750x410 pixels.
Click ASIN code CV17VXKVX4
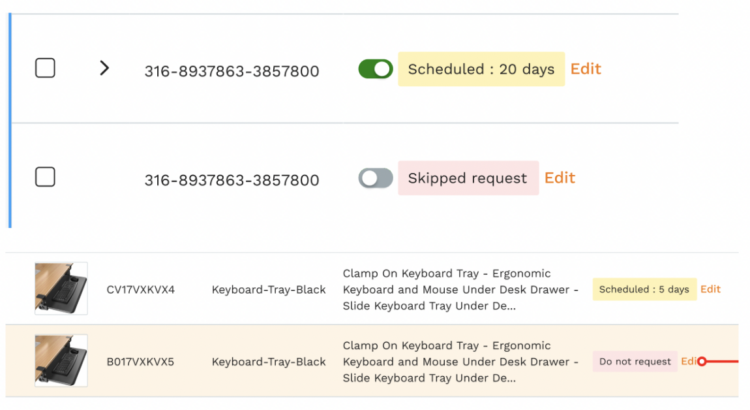(x=141, y=290)
